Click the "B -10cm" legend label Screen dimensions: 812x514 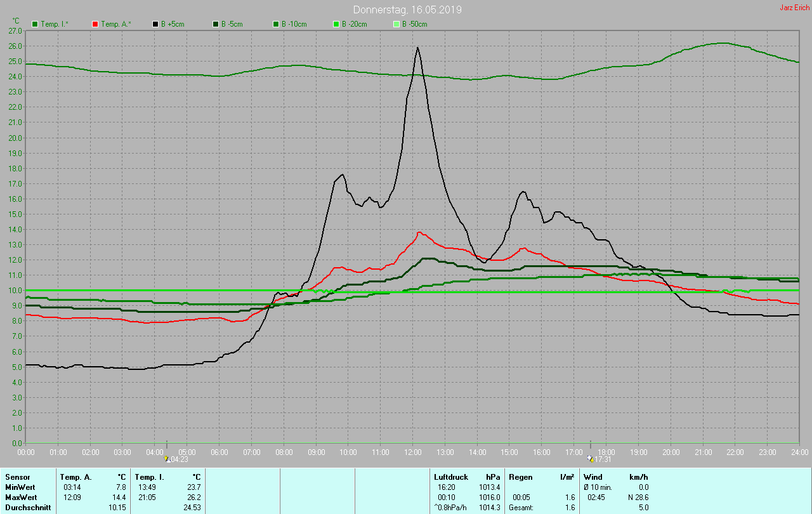pos(294,24)
